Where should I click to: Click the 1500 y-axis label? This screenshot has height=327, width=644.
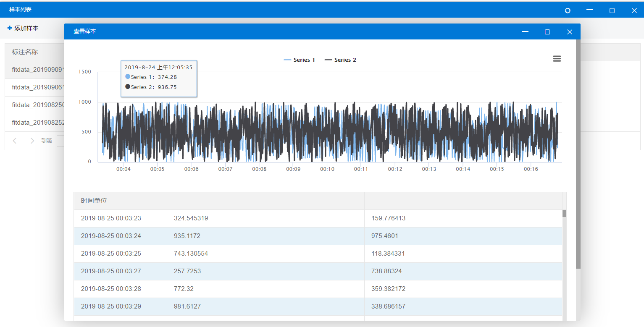coord(85,72)
